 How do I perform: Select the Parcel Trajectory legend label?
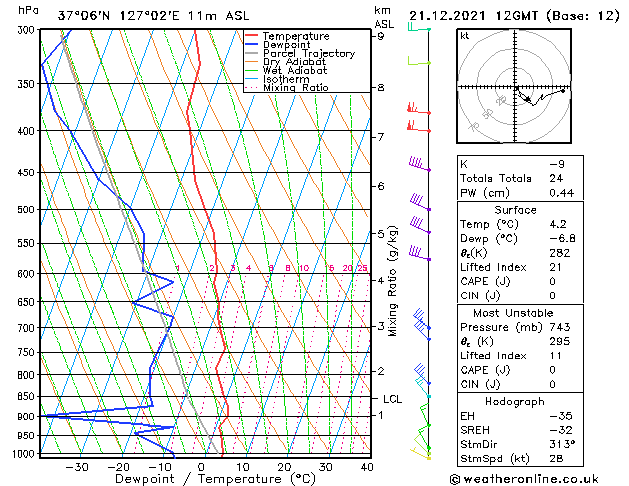pos(309,53)
